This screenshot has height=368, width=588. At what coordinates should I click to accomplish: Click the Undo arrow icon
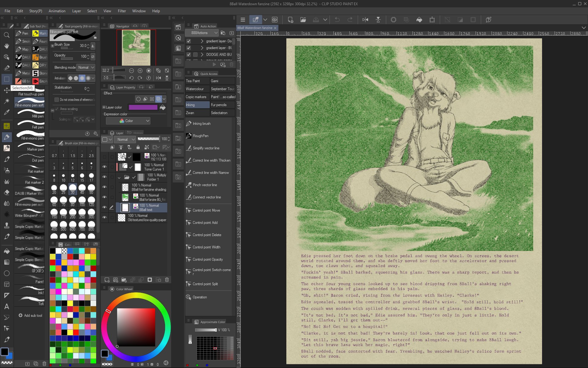[x=337, y=20]
